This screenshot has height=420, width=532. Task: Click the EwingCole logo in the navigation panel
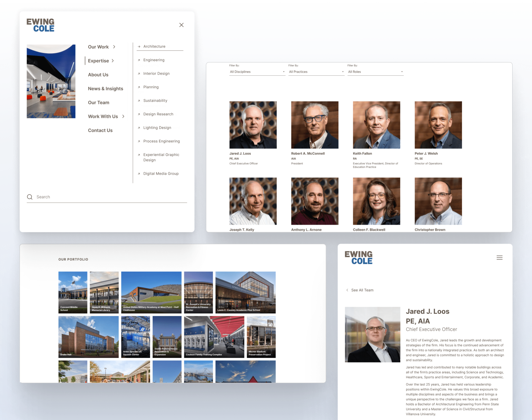(x=40, y=25)
